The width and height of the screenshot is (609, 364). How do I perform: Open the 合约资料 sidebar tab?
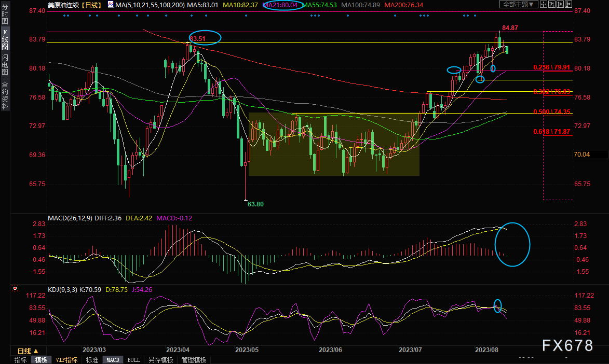pos(5,95)
